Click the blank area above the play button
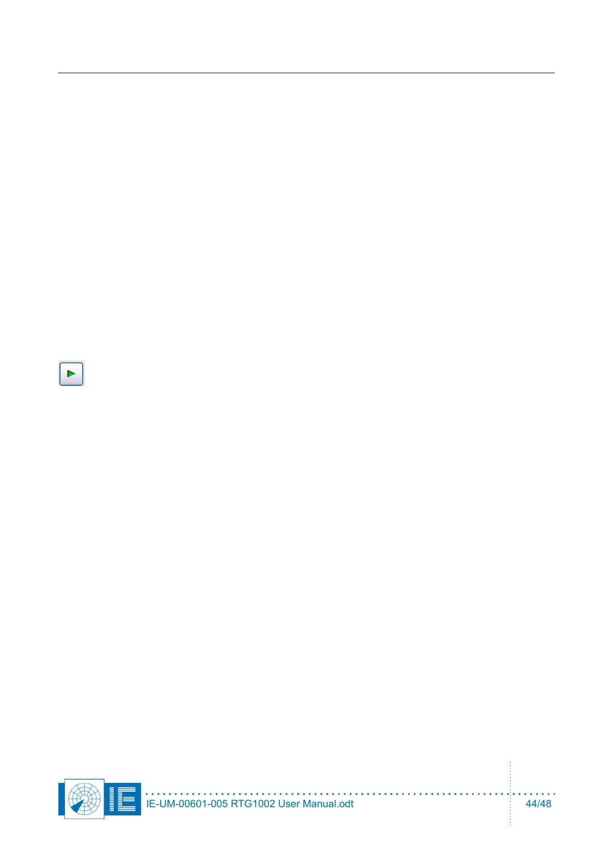 tap(306, 216)
